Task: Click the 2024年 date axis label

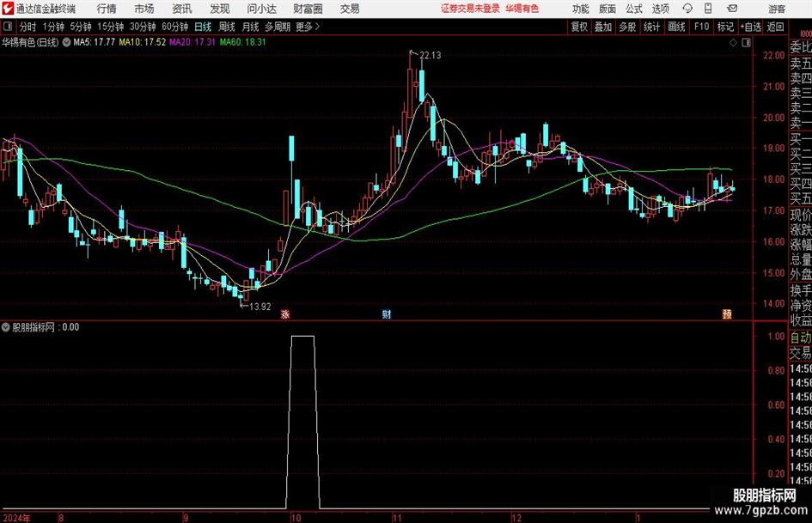Action: 16,518
